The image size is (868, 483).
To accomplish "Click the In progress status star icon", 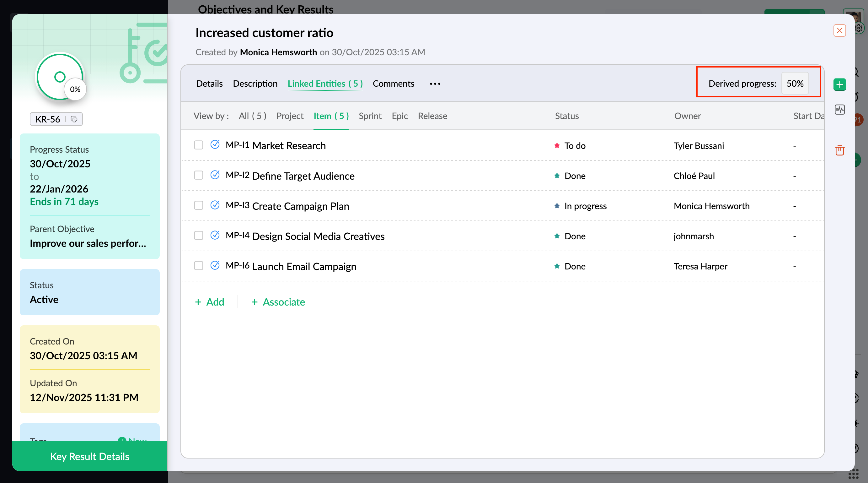I will click(557, 206).
